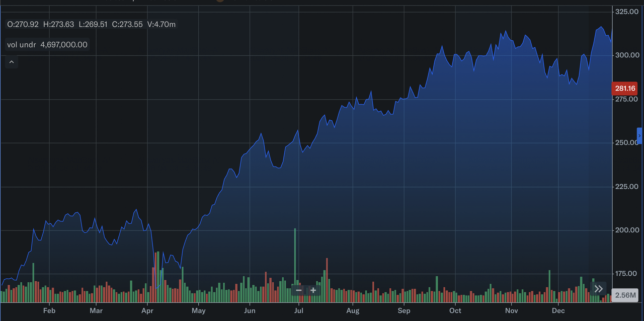This screenshot has width=644, height=321.
Task: Click the Dec label on time axis
Action: [x=558, y=311]
